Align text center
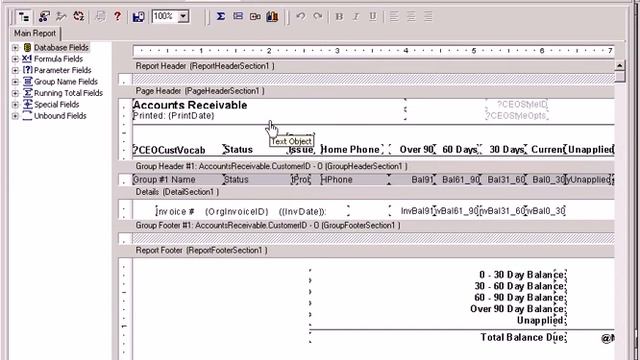The image size is (640, 360). [411, 16]
